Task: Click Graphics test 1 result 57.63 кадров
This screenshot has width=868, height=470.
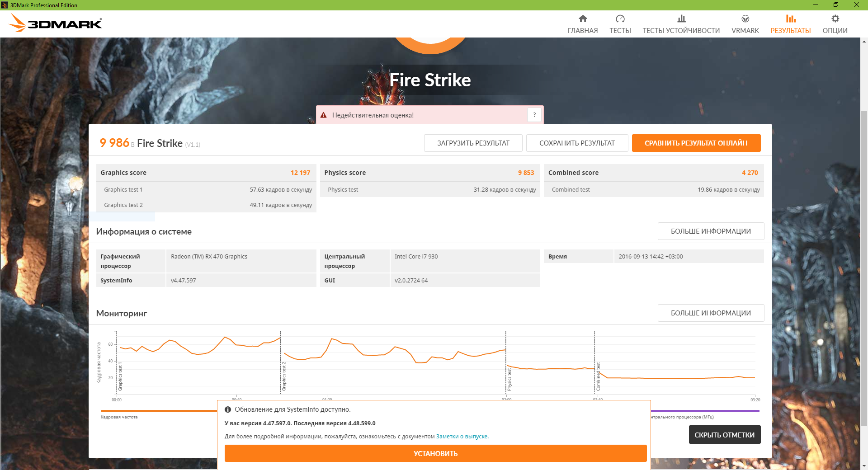Action: coord(281,190)
